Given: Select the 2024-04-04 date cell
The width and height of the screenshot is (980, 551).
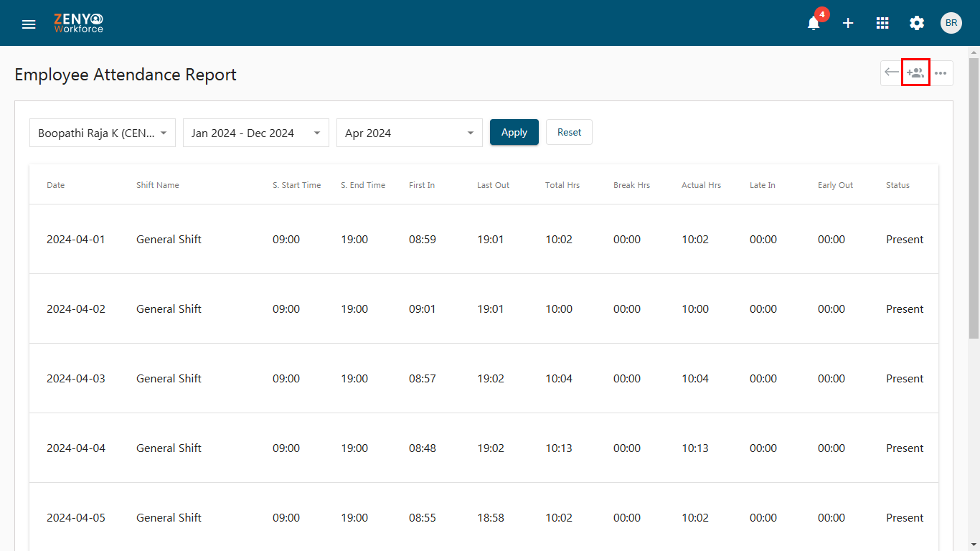Looking at the screenshot, I should click(76, 448).
